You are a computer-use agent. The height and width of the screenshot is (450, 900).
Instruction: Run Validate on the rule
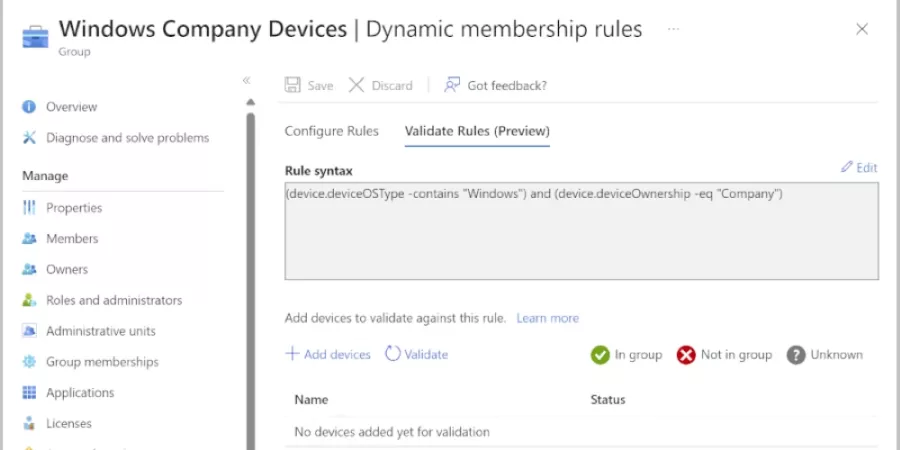417,354
